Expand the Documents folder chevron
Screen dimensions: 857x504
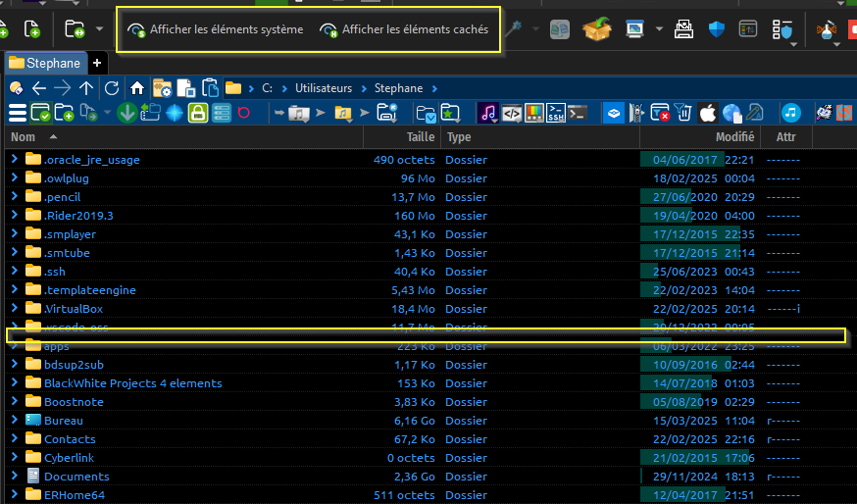[15, 477]
